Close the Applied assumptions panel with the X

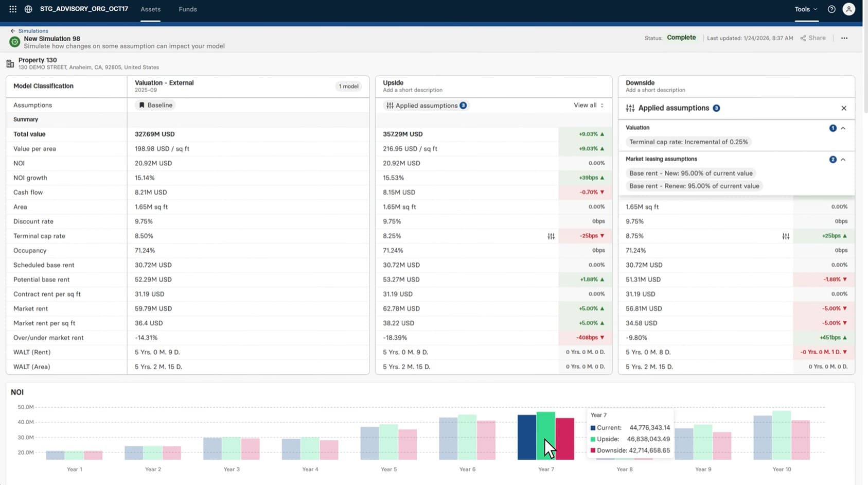click(x=844, y=108)
